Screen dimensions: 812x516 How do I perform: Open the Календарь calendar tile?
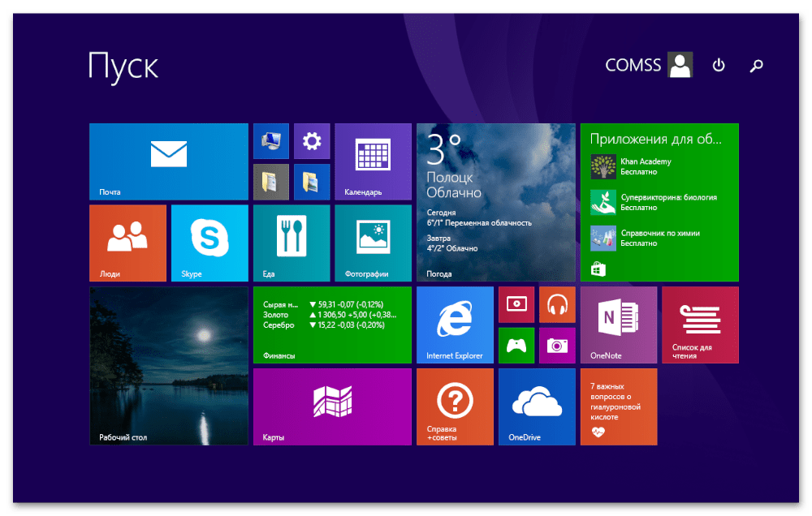pyautogui.click(x=373, y=161)
